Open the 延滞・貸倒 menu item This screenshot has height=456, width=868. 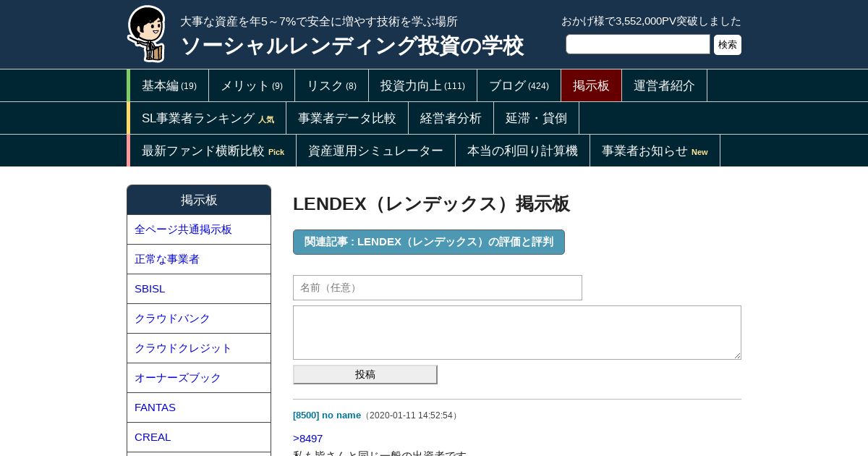pyautogui.click(x=536, y=118)
